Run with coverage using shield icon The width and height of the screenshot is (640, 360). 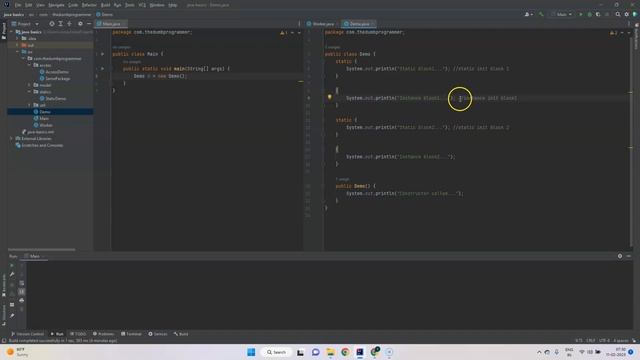(598, 14)
